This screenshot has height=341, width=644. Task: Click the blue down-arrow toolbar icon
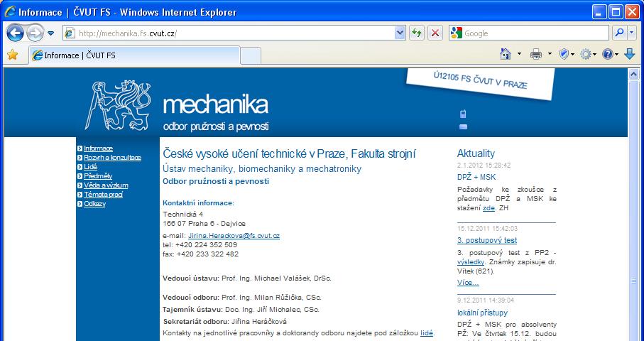[x=630, y=54]
